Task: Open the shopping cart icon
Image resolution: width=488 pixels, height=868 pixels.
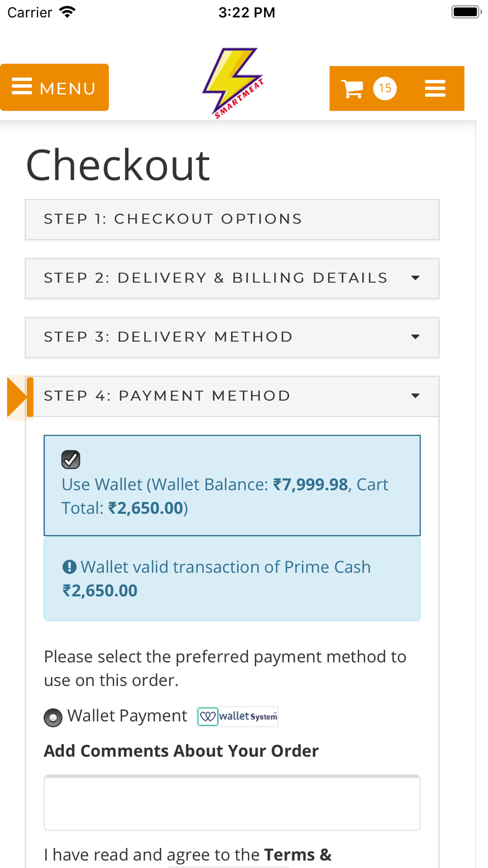Action: 352,88
